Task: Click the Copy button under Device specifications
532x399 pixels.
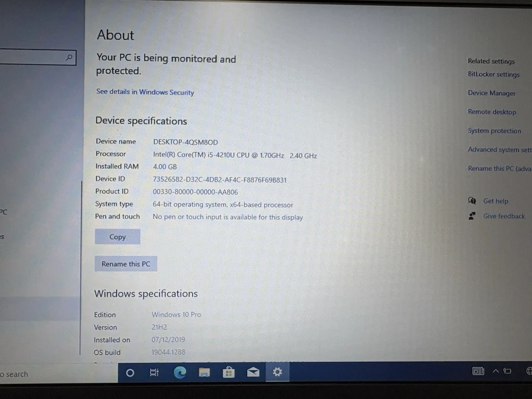Action: [117, 237]
